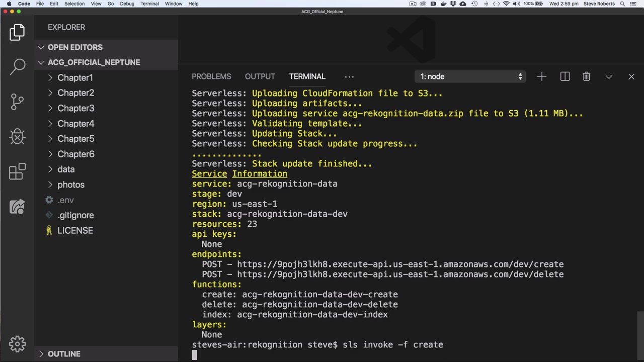Switch to the OUTPUT tab
Screen dimensions: 644x362
(260, 76)
